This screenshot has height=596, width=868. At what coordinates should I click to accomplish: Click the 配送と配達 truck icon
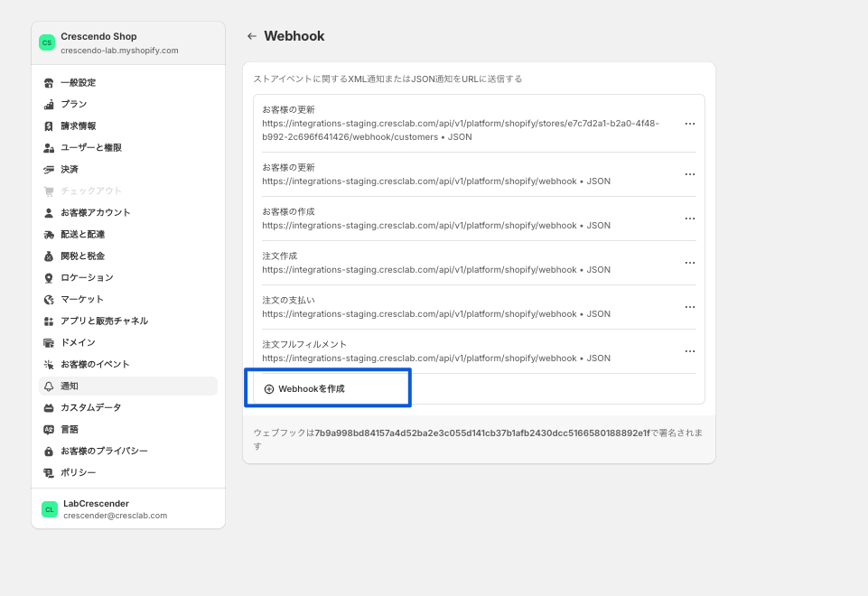pyautogui.click(x=49, y=235)
